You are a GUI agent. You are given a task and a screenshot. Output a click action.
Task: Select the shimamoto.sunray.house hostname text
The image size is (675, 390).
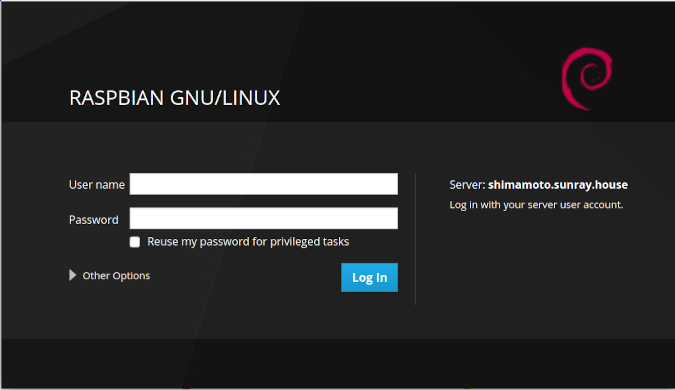point(558,185)
